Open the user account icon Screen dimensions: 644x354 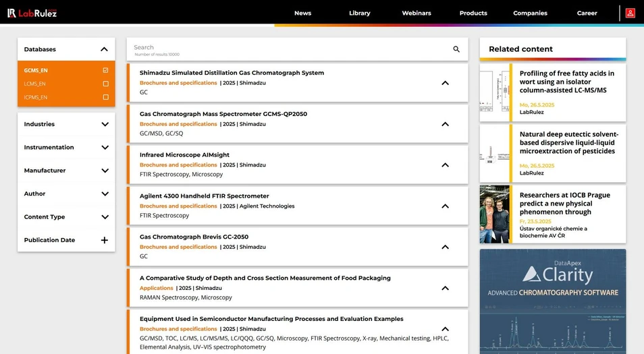coord(630,13)
